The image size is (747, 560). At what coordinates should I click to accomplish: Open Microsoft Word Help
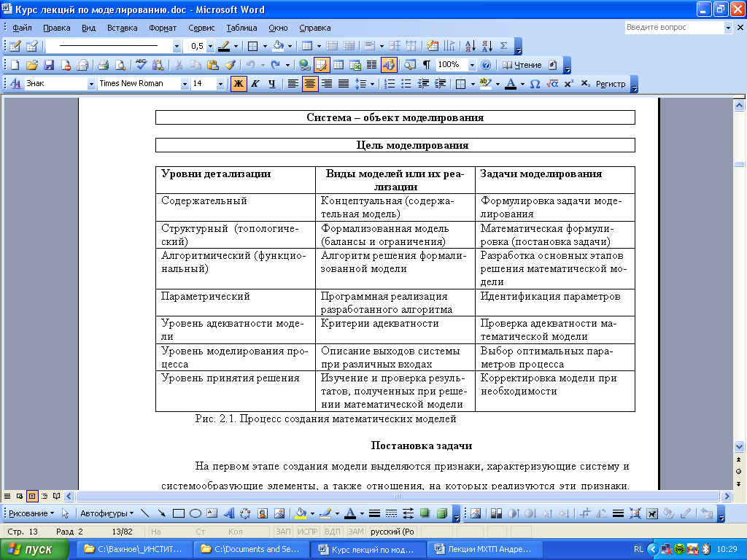point(485,65)
